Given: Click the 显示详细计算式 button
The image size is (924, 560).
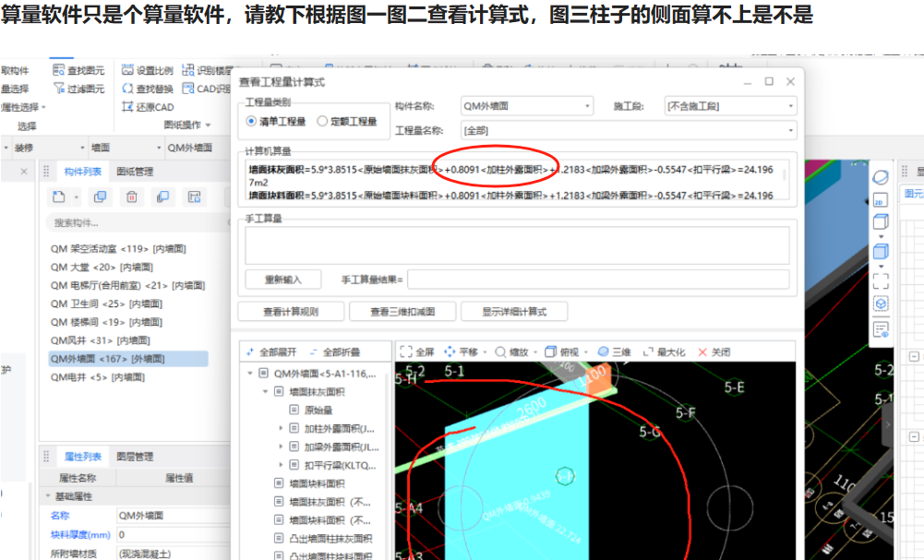Looking at the screenshot, I should pyautogui.click(x=514, y=311).
